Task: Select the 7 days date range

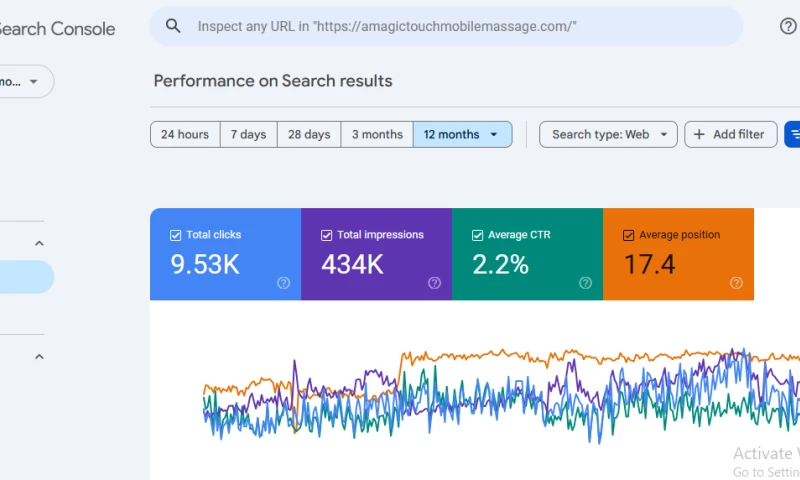Action: click(248, 134)
